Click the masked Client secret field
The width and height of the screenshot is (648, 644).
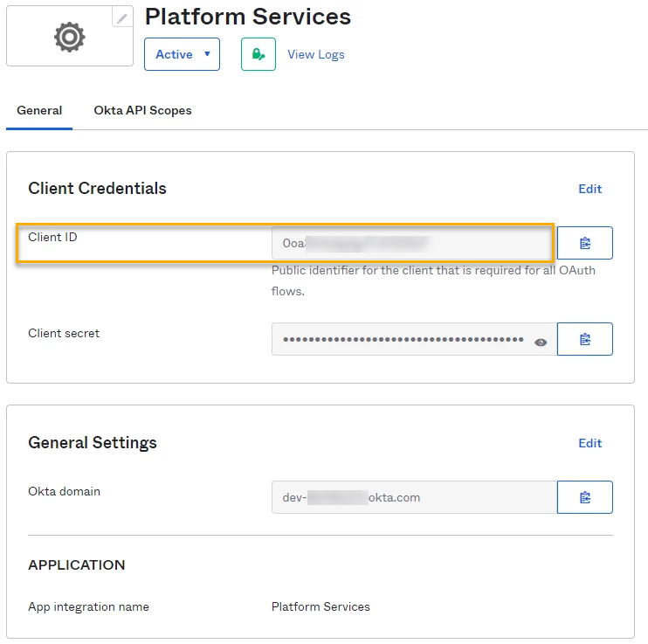(x=402, y=340)
